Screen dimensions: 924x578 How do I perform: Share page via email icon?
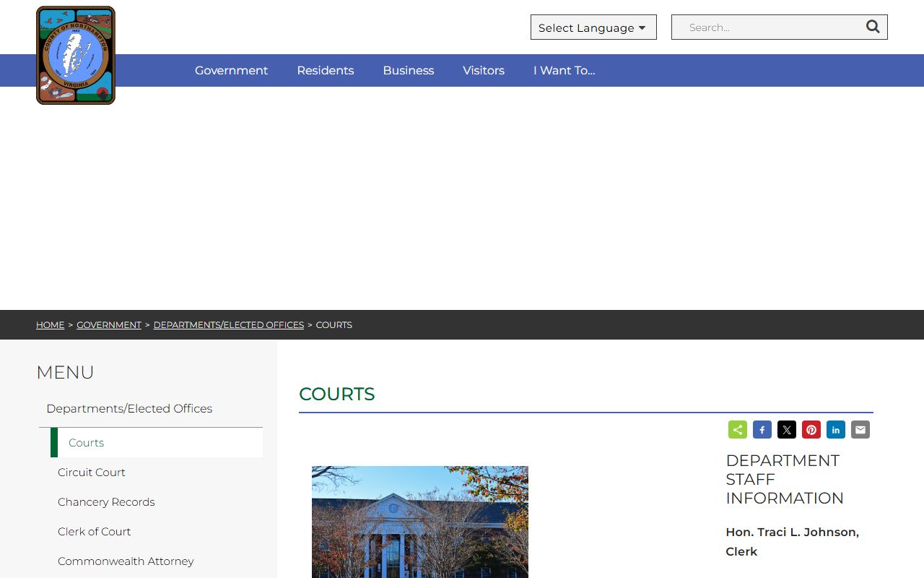[x=860, y=430]
